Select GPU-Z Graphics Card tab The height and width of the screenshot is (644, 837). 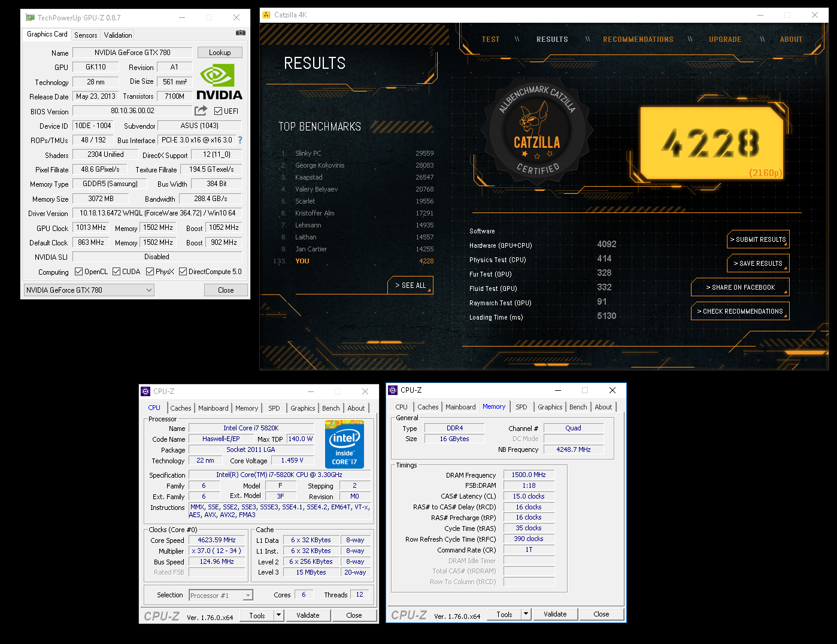coord(47,34)
